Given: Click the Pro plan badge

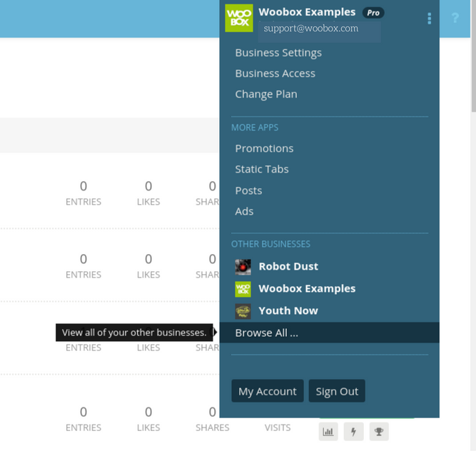Looking at the screenshot, I should click(x=373, y=13).
